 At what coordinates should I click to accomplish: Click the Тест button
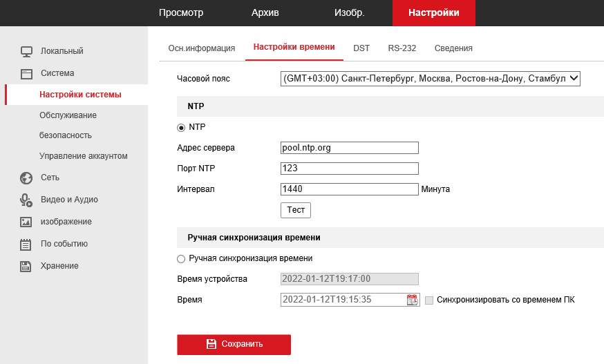click(296, 210)
